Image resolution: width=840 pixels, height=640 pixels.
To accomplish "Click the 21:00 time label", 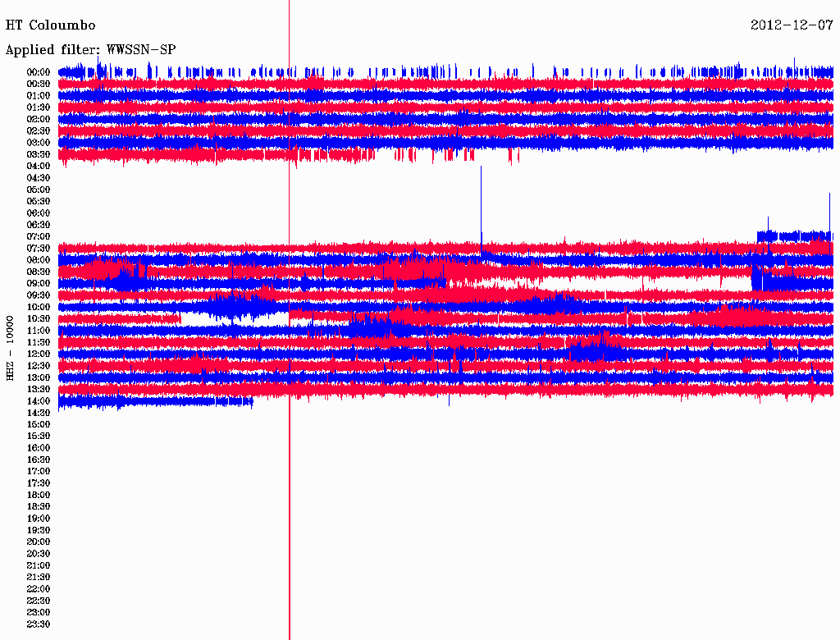I will pyautogui.click(x=39, y=565).
